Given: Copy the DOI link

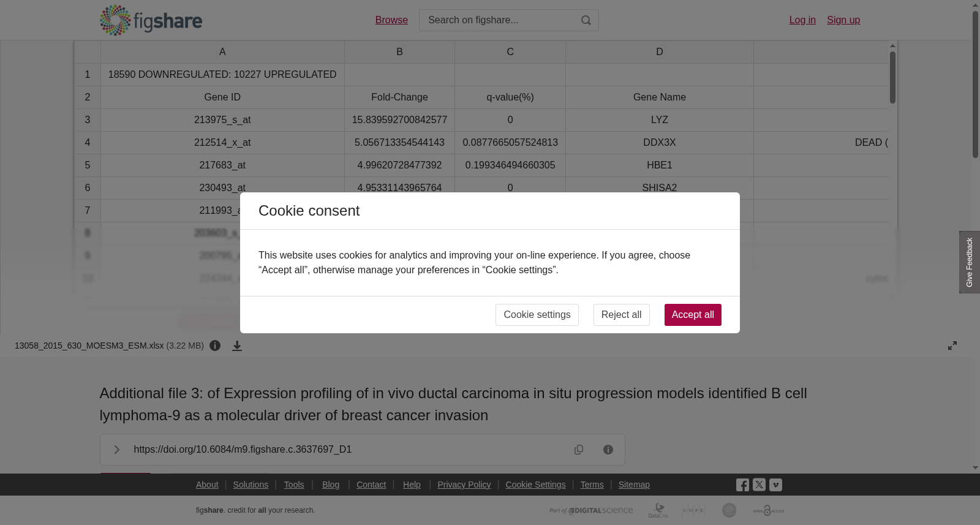Looking at the screenshot, I should point(579,450).
